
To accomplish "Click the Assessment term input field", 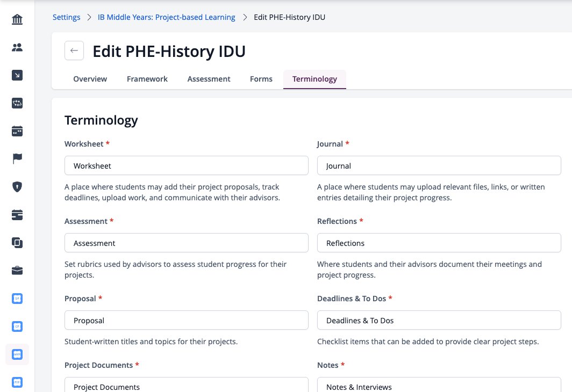I will (187, 243).
